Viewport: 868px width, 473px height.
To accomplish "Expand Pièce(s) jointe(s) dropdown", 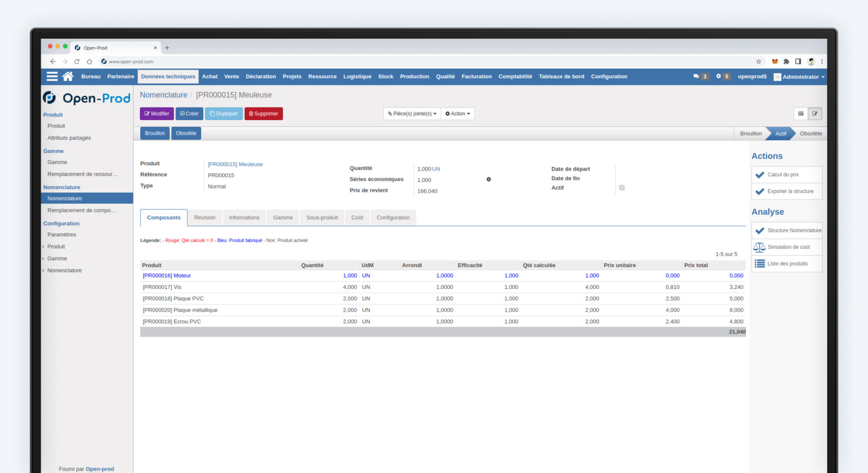I will [411, 113].
